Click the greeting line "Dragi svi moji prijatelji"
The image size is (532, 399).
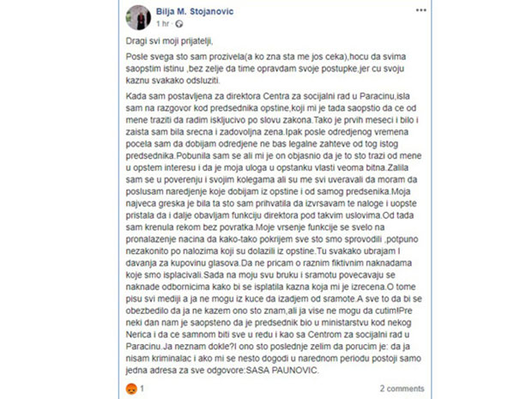169,41
